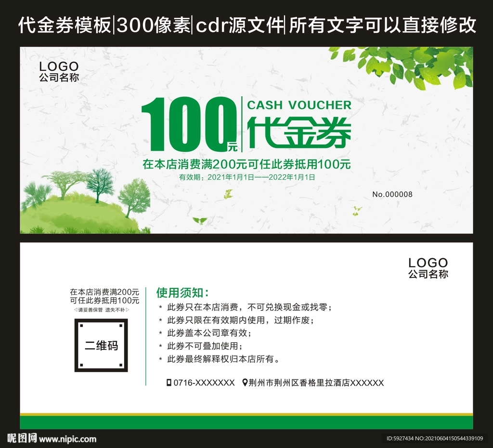Click the CASH VOUCHER heading
The image size is (493, 448).
coord(299,105)
